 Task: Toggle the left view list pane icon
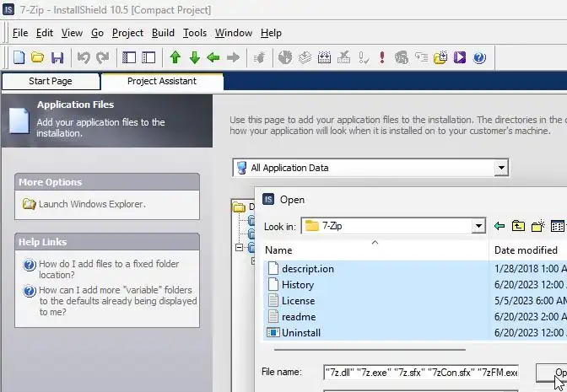[x=129, y=57]
